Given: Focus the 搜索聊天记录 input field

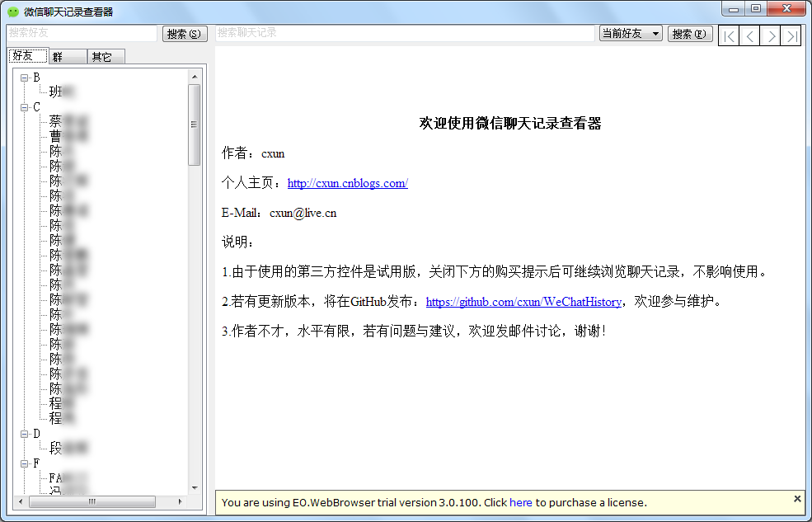Looking at the screenshot, I should click(405, 33).
